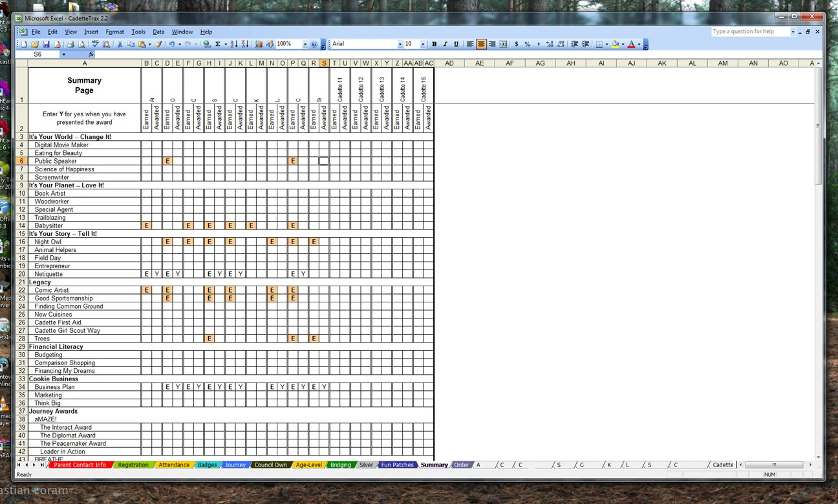Image resolution: width=838 pixels, height=504 pixels.
Task: Open the Borders dropdown arrow
Action: click(x=607, y=45)
